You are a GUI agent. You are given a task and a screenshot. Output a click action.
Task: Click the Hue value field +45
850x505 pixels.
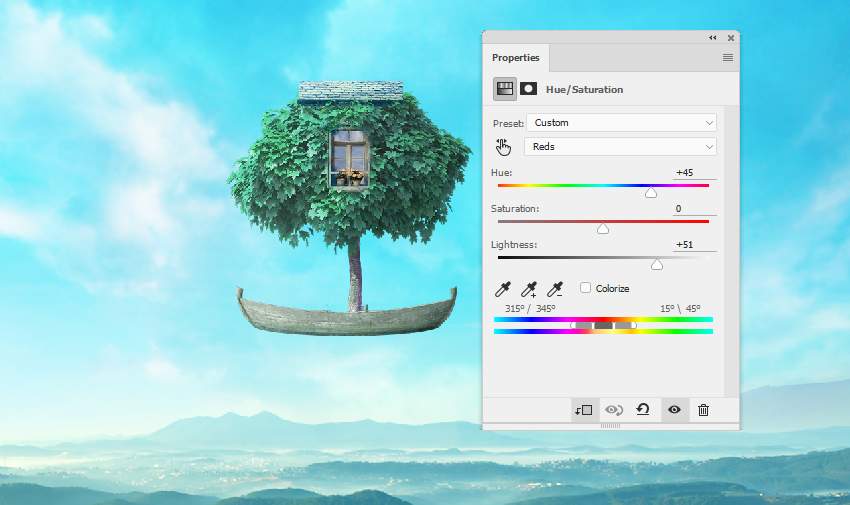pos(694,172)
